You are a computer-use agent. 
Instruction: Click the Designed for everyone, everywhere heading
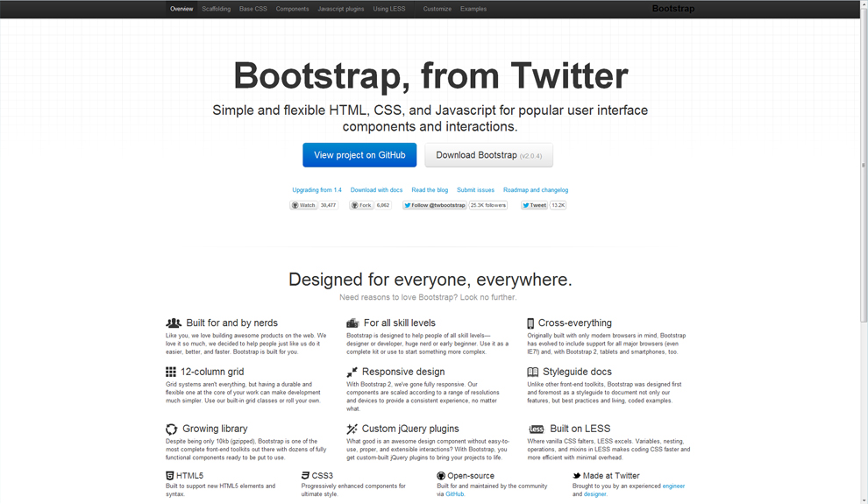click(430, 280)
